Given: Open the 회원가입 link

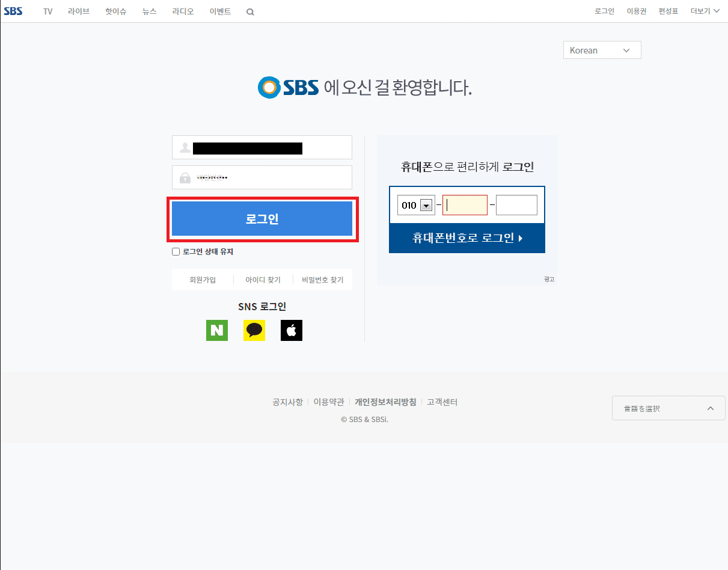Looking at the screenshot, I should (x=203, y=280).
